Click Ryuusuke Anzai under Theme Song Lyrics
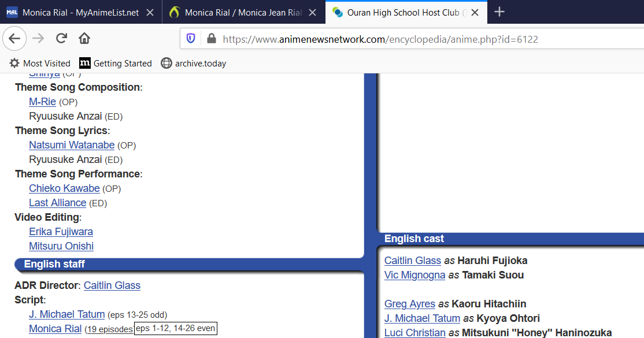This screenshot has width=644, height=338. (65, 159)
